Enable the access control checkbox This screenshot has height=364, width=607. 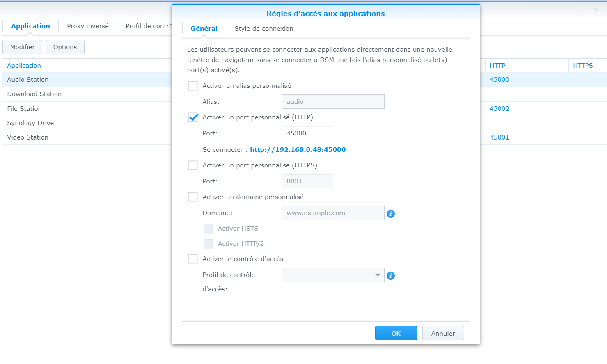[193, 259]
